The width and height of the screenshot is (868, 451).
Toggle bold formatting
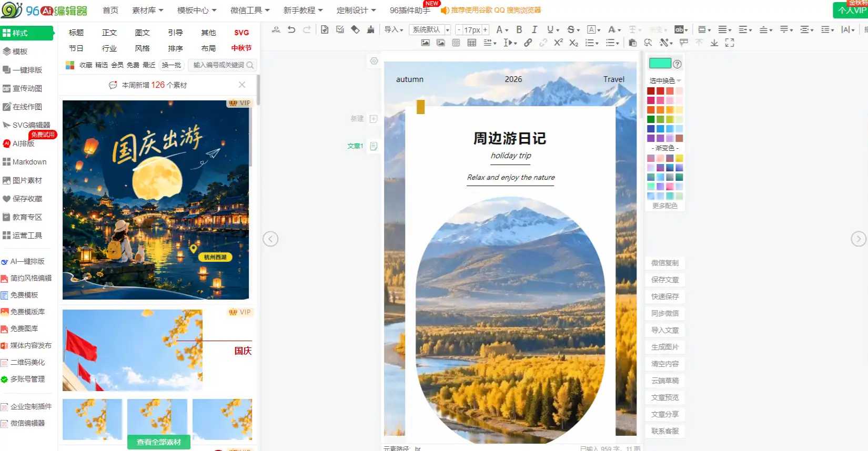[519, 29]
